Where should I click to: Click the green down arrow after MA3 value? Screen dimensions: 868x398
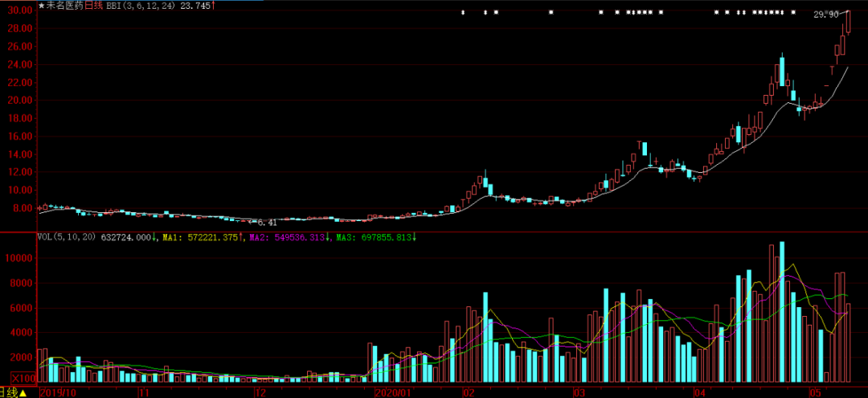[x=414, y=238]
